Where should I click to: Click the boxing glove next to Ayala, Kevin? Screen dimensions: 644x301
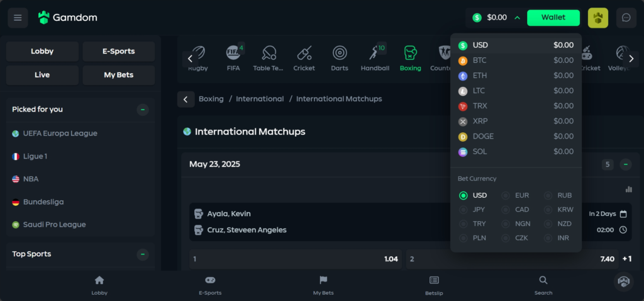(x=198, y=214)
